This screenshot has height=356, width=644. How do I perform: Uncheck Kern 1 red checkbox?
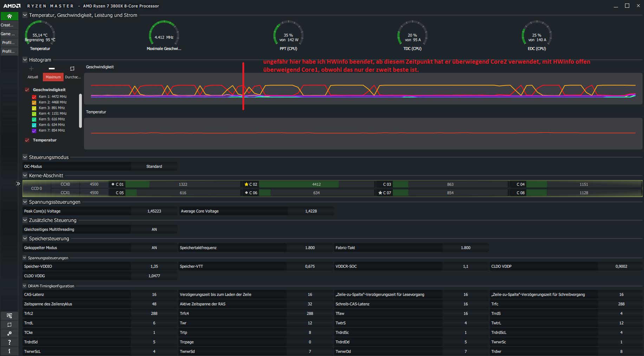click(x=34, y=97)
